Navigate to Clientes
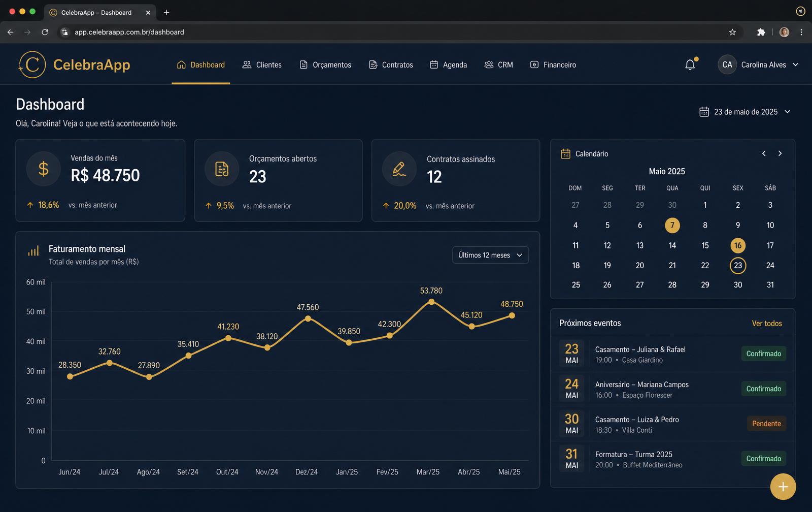Screen dimensions: 812x512 click(262, 65)
